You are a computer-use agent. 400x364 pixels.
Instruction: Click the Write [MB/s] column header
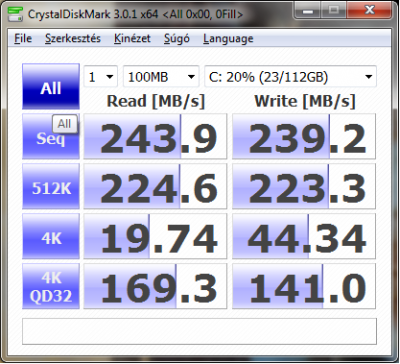[x=305, y=101]
